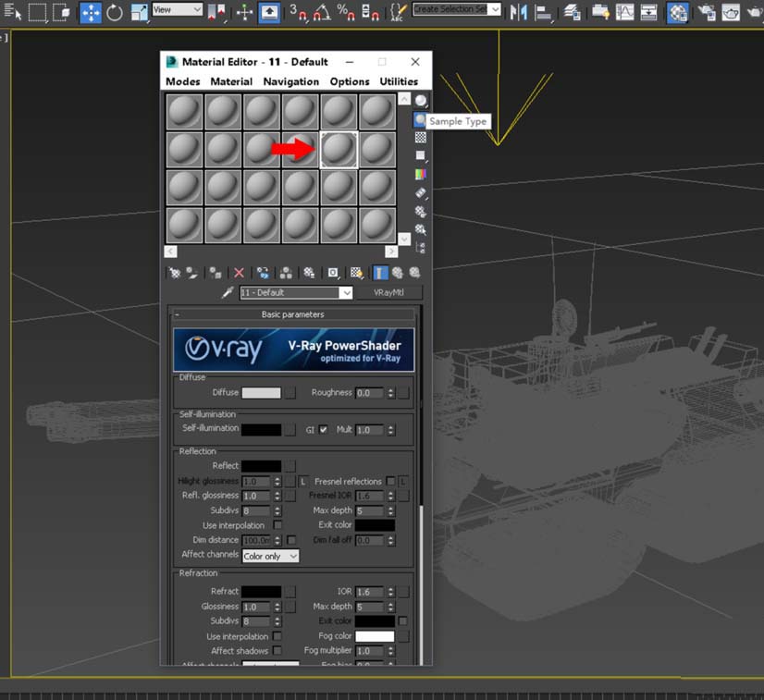Select the Move transform tool in toolbar
This screenshot has height=700, width=764.
91,12
